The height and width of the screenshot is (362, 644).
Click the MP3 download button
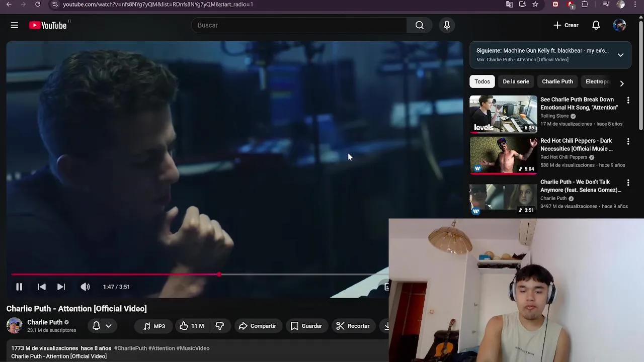(x=154, y=326)
